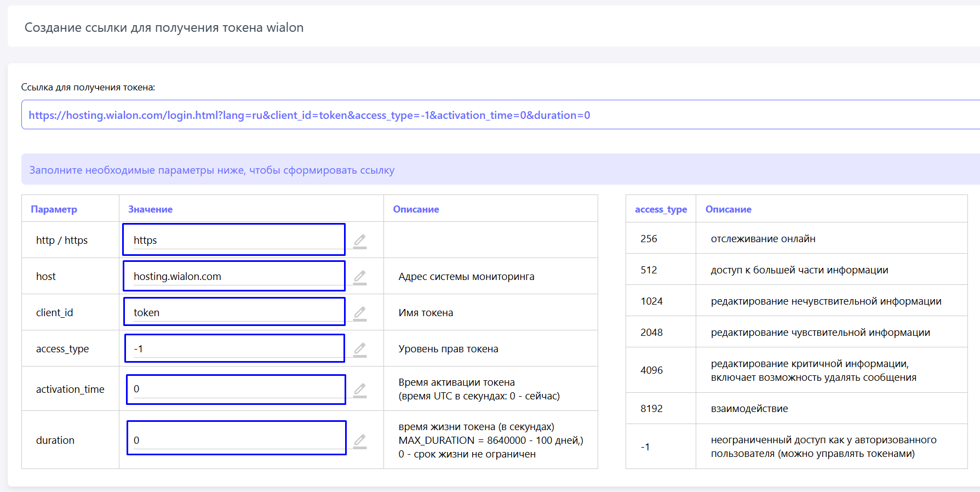This screenshot has height=492, width=980.
Task: Click into the hosting.wialon.com host field
Action: [x=234, y=276]
